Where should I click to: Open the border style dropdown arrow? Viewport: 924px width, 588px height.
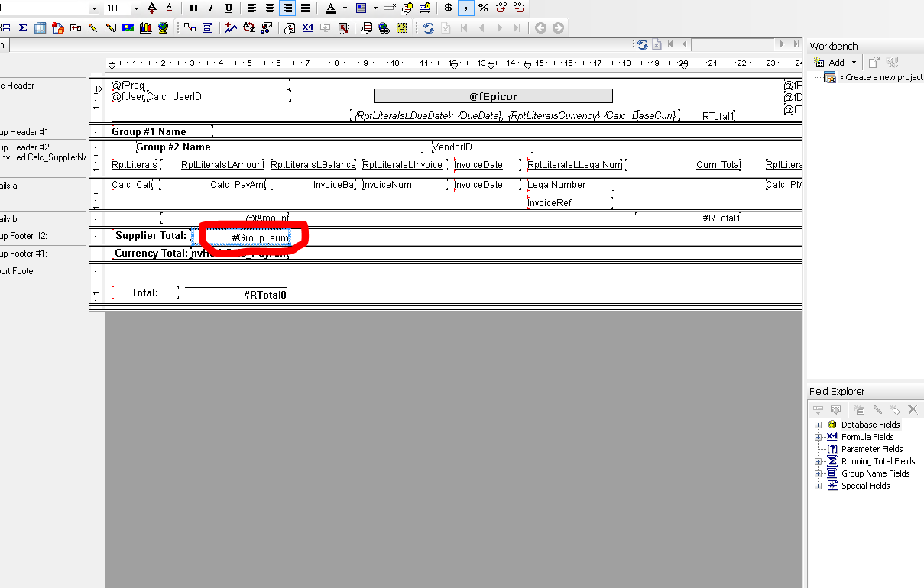pos(375,8)
